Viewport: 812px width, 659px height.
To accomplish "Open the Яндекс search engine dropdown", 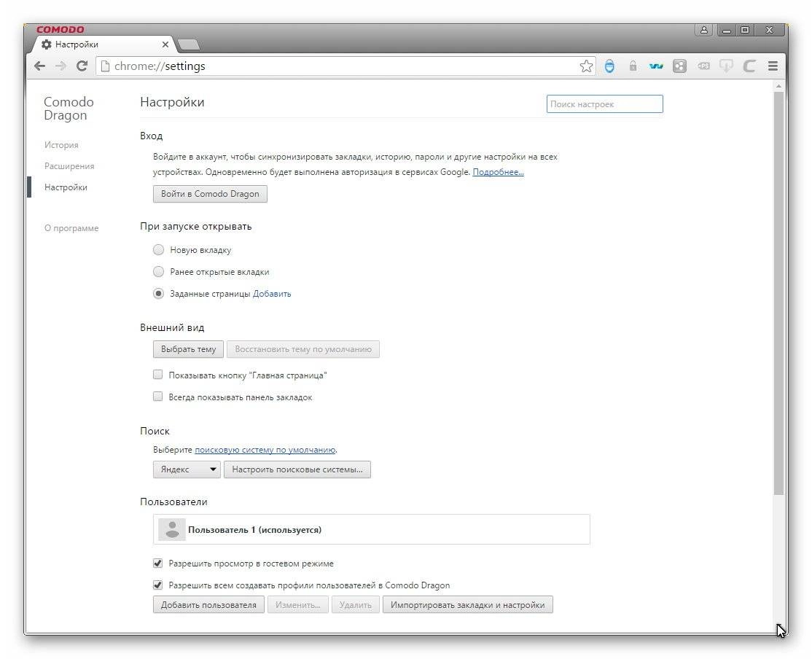I will 187,469.
